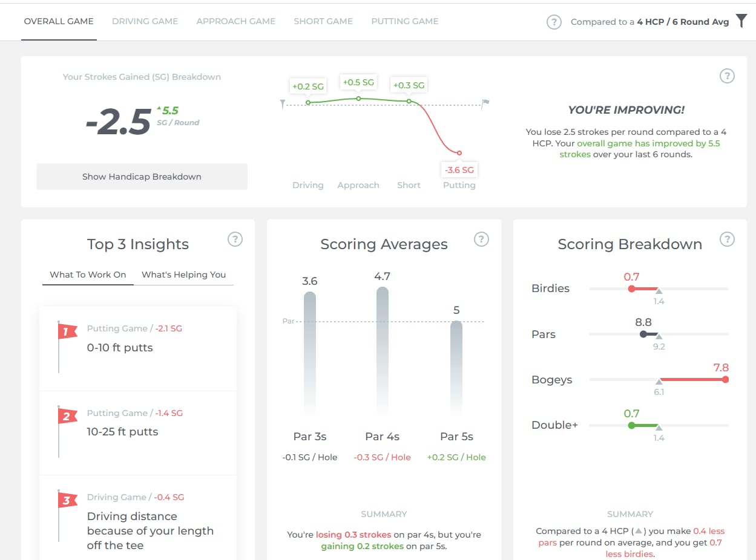Click help icon beside the comparison text

click(554, 22)
